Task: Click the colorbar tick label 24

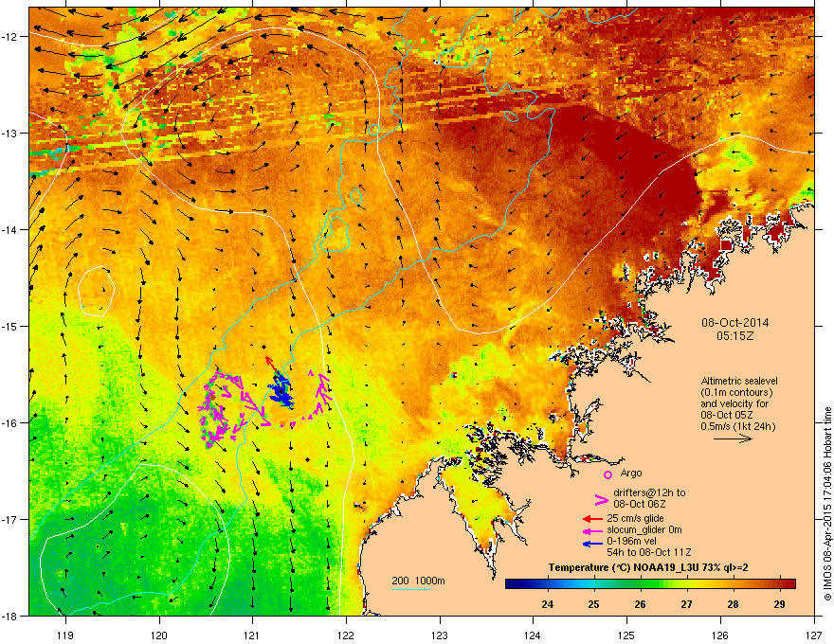Action: click(548, 604)
